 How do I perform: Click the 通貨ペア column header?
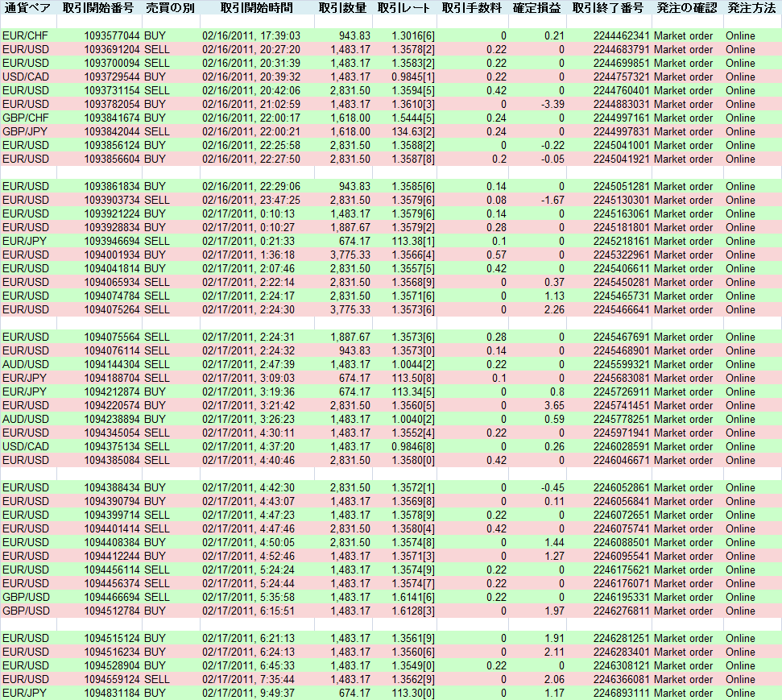(28, 8)
